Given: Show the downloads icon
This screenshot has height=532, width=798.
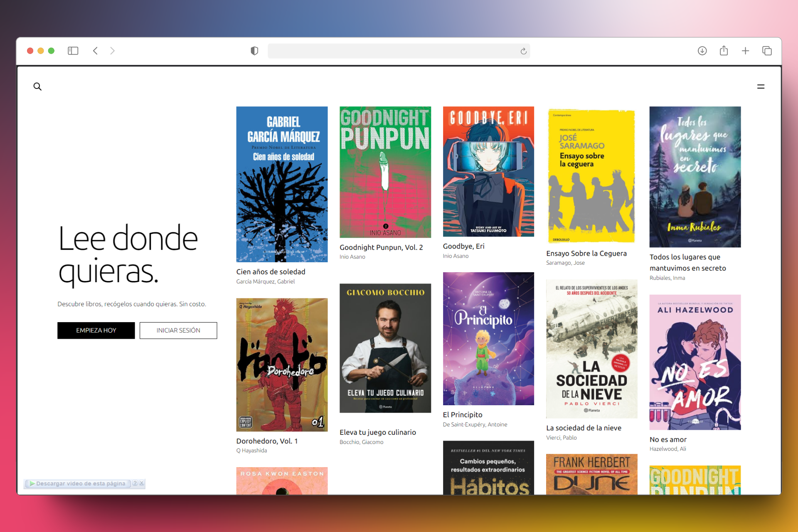Looking at the screenshot, I should (702, 51).
